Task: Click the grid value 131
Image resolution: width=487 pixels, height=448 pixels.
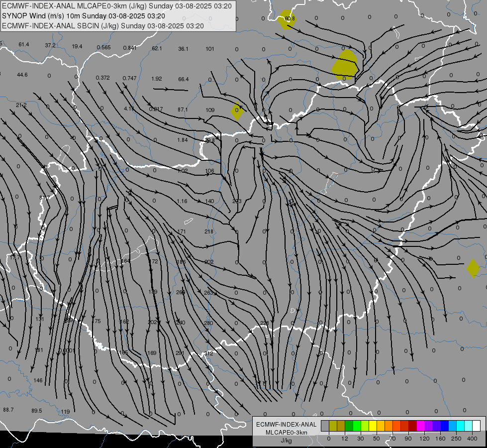Action: coord(40,319)
